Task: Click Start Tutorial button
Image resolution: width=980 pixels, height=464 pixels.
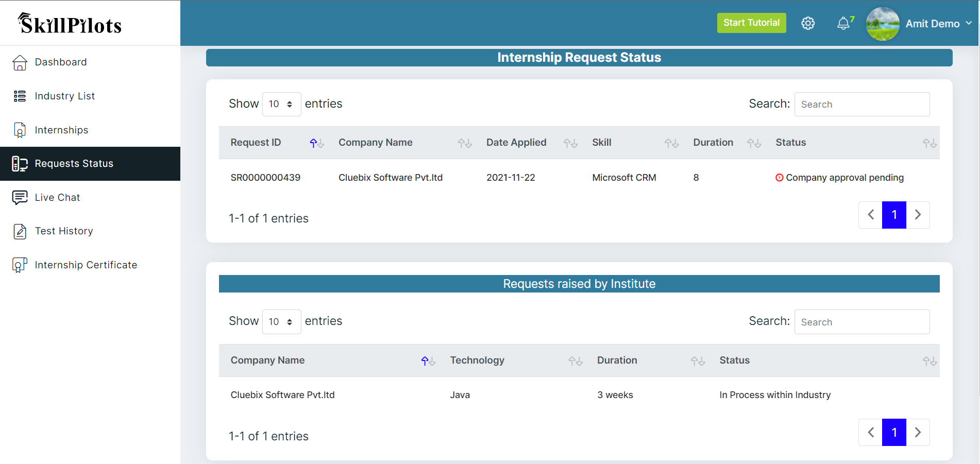Action: tap(751, 23)
